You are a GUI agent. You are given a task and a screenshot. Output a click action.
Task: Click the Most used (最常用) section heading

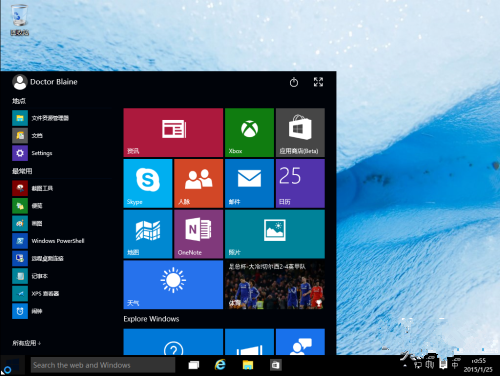pyautogui.click(x=22, y=171)
